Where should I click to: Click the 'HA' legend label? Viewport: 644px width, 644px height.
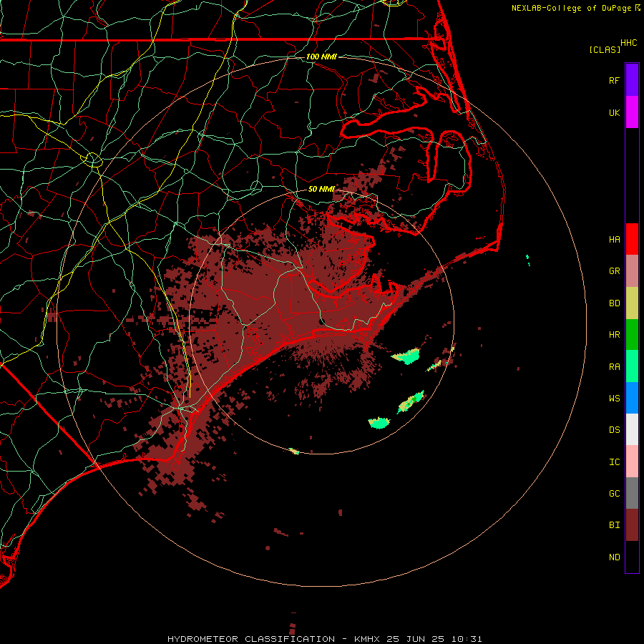(x=614, y=239)
